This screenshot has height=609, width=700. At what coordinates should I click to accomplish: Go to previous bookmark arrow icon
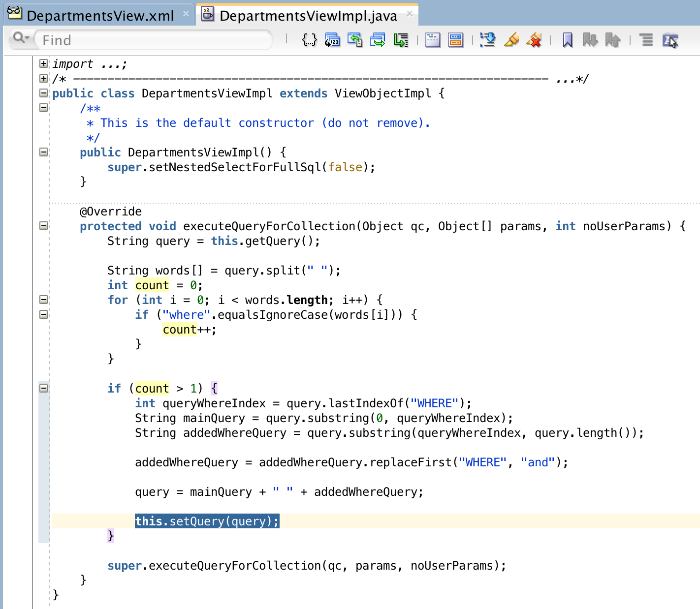tap(613, 40)
